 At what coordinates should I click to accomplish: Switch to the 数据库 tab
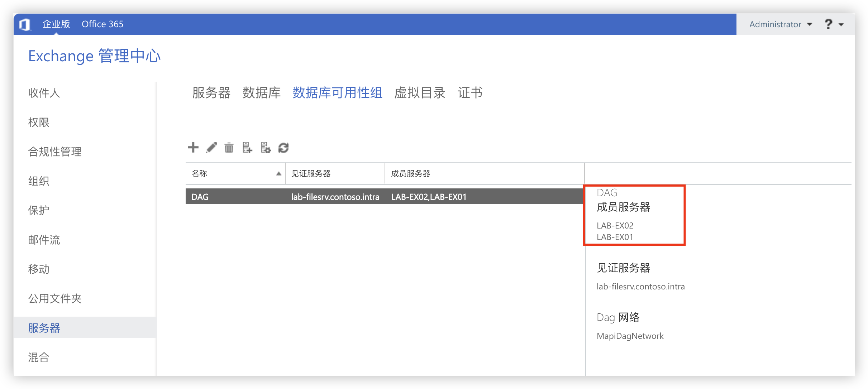point(262,93)
